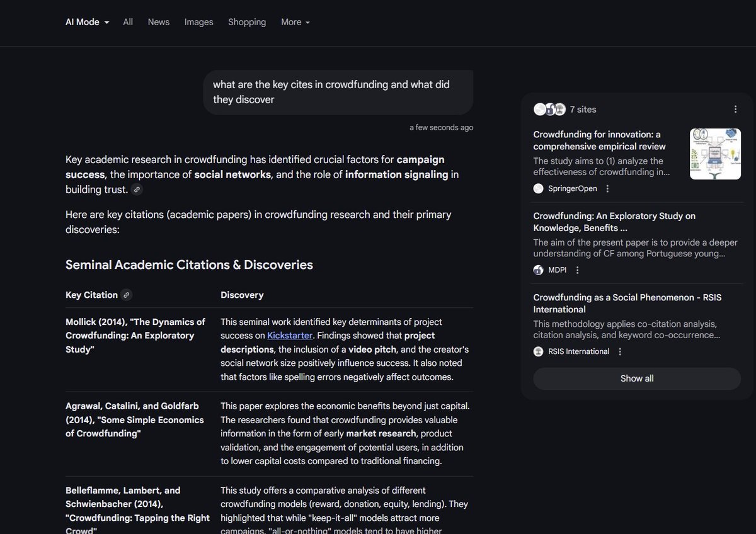Viewport: 756px width, 534px height.
Task: Open three-dot options next to MDPI
Action: [578, 270]
